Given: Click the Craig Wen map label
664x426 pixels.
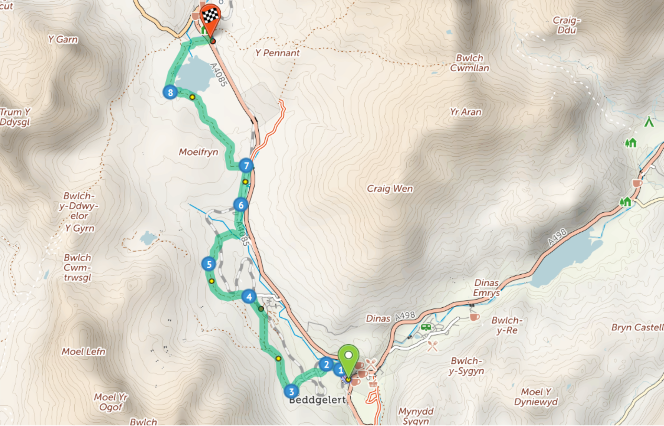Looking at the screenshot, I should click(390, 189).
